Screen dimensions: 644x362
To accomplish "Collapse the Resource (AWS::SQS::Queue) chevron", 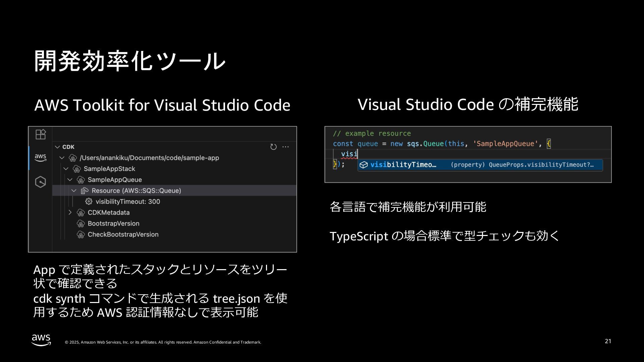I will click(x=74, y=190).
